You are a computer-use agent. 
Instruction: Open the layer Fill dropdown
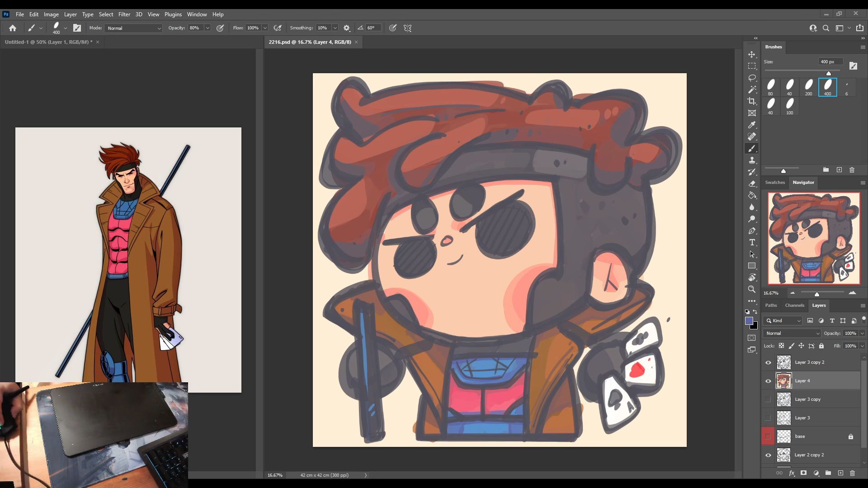pyautogui.click(x=862, y=346)
